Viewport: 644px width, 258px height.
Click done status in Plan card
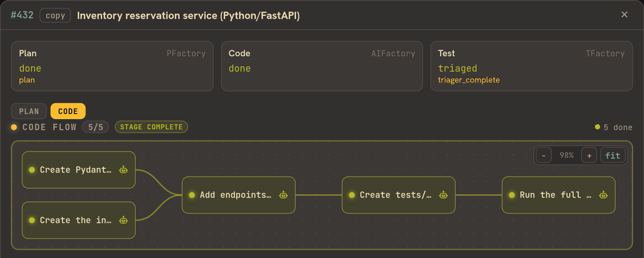coord(30,68)
